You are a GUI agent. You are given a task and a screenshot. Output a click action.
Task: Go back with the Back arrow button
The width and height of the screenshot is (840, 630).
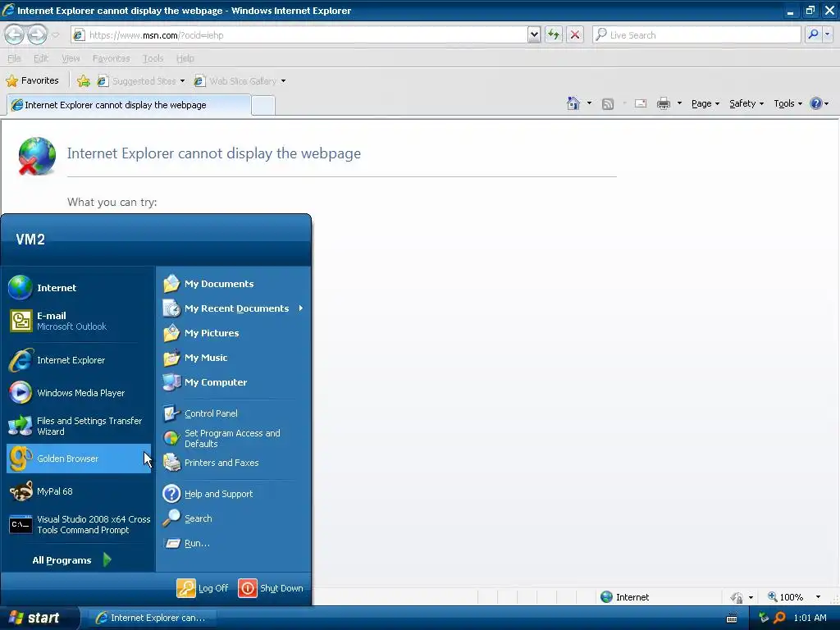coord(15,34)
